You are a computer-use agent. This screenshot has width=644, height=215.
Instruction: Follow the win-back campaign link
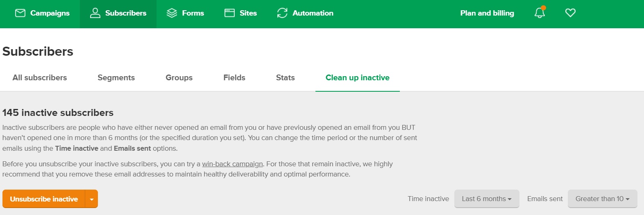point(232,164)
